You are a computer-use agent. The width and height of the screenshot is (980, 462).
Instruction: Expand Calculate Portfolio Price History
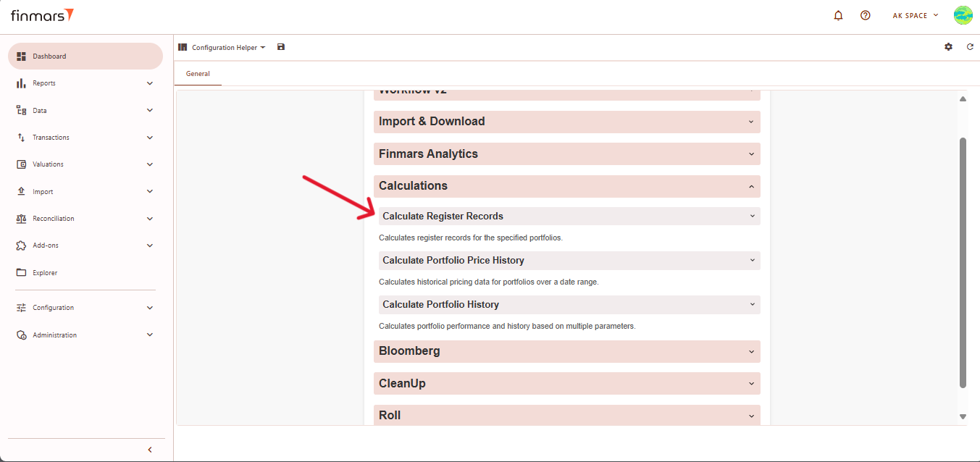coord(569,261)
